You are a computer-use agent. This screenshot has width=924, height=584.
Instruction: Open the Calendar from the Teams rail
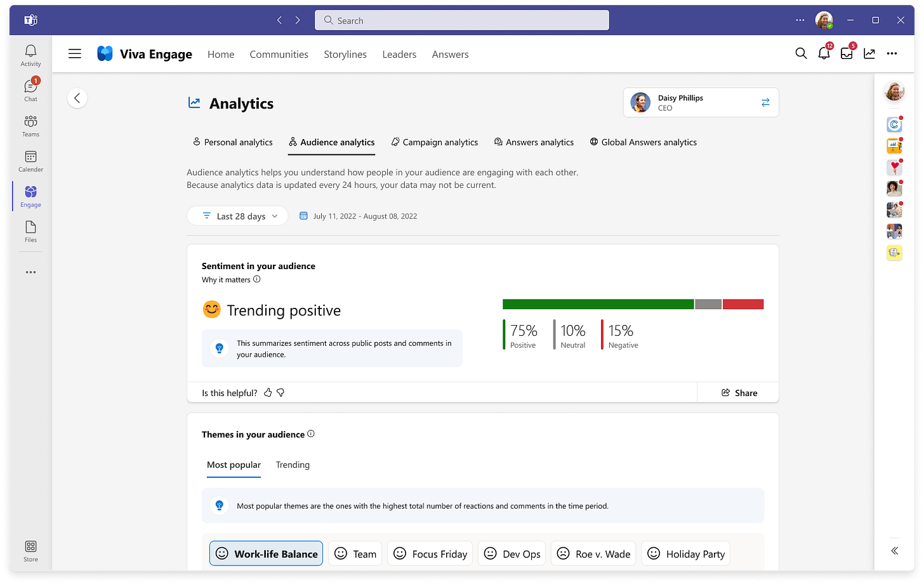click(30, 160)
